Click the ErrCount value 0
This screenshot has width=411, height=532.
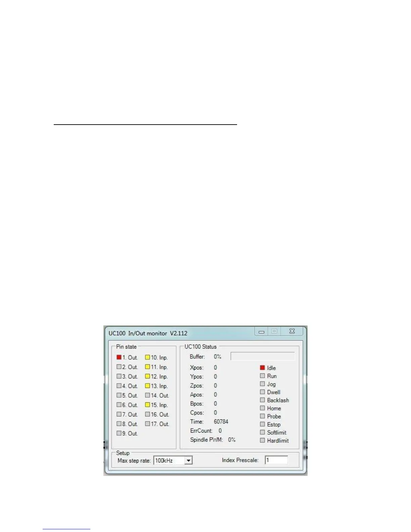220,431
